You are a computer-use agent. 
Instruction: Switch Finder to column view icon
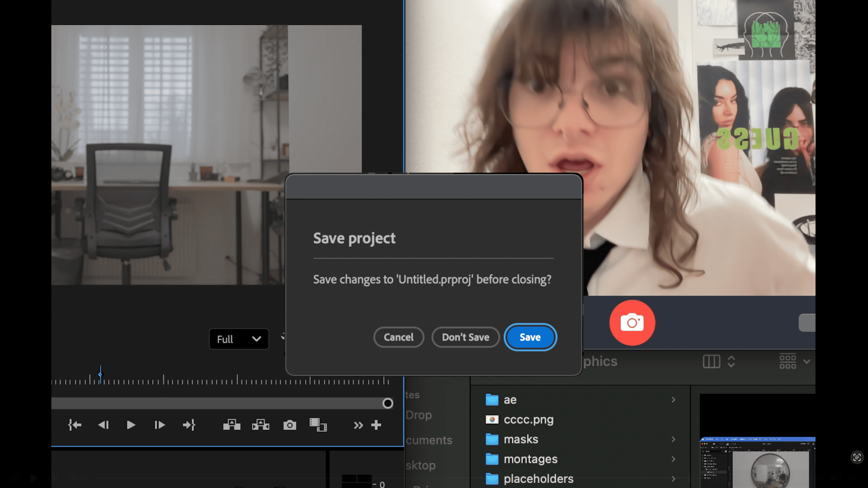711,361
